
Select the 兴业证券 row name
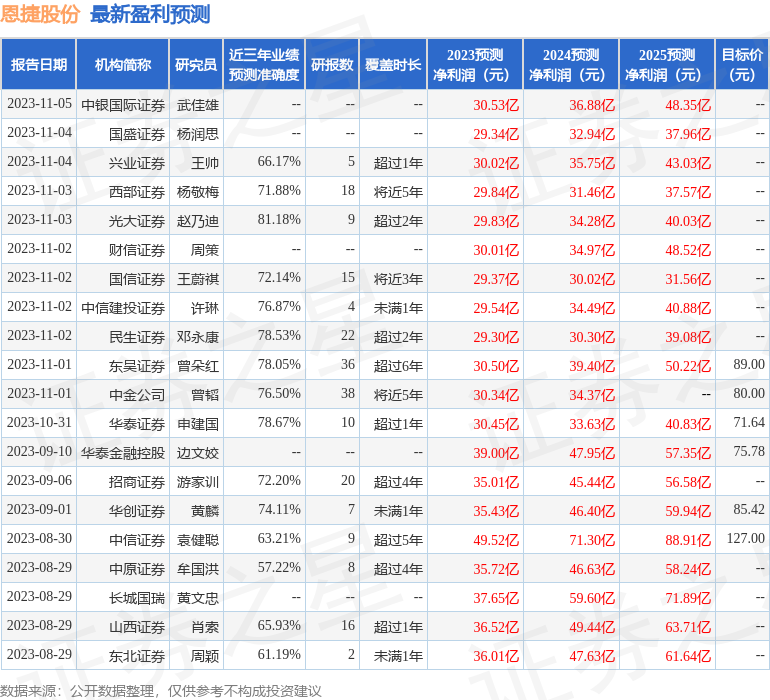coord(137,163)
